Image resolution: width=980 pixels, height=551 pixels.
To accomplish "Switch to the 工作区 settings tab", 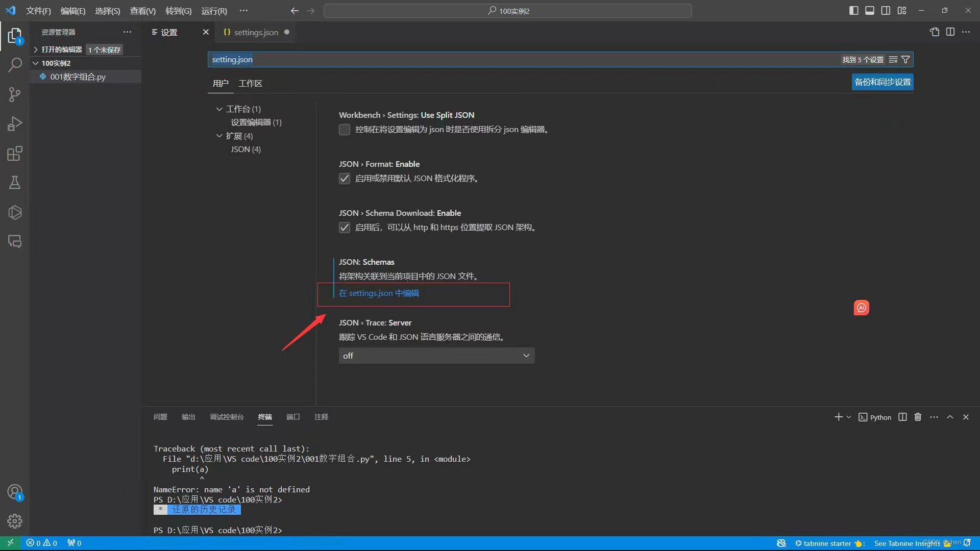I will pyautogui.click(x=250, y=83).
